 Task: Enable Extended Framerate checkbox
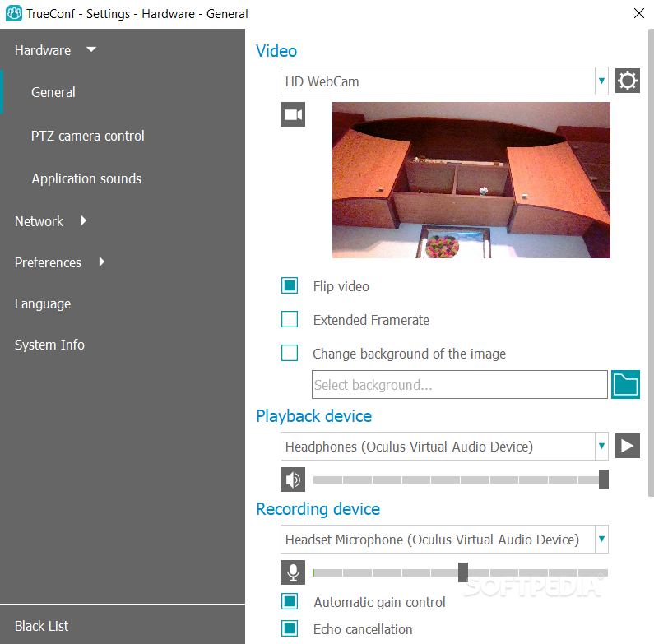[290, 319]
